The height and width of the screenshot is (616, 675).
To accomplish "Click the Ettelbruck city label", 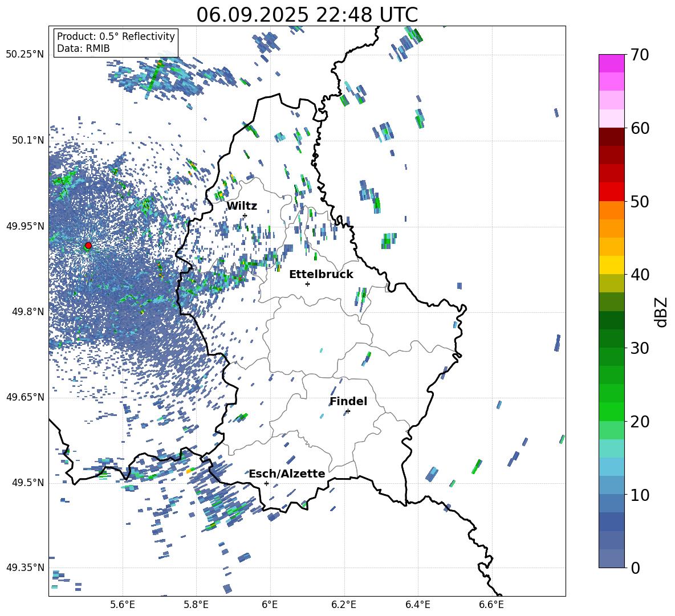I will coord(321,275).
